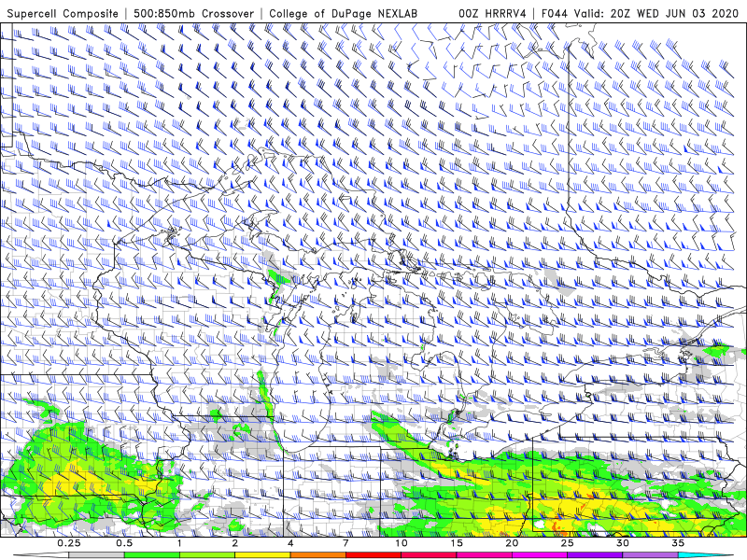Click the "10" legend value
Image resolution: width=747 pixels, height=560 pixels.
tap(402, 543)
